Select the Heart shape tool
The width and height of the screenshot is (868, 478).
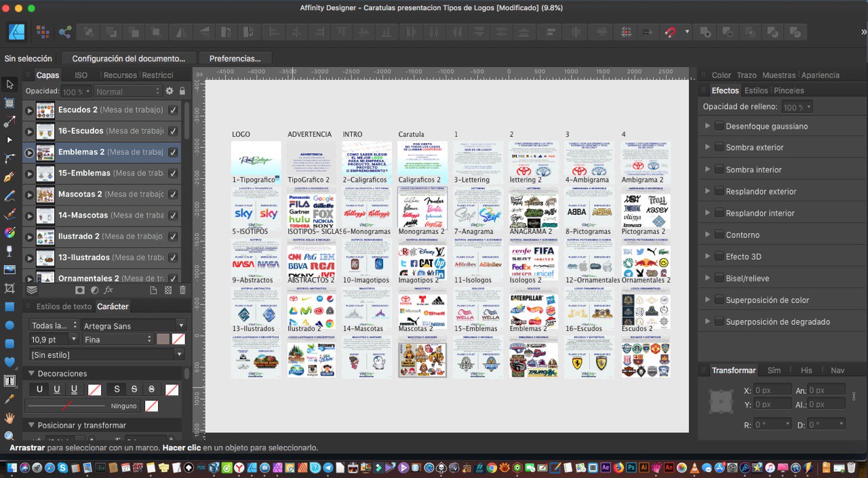pyautogui.click(x=9, y=362)
